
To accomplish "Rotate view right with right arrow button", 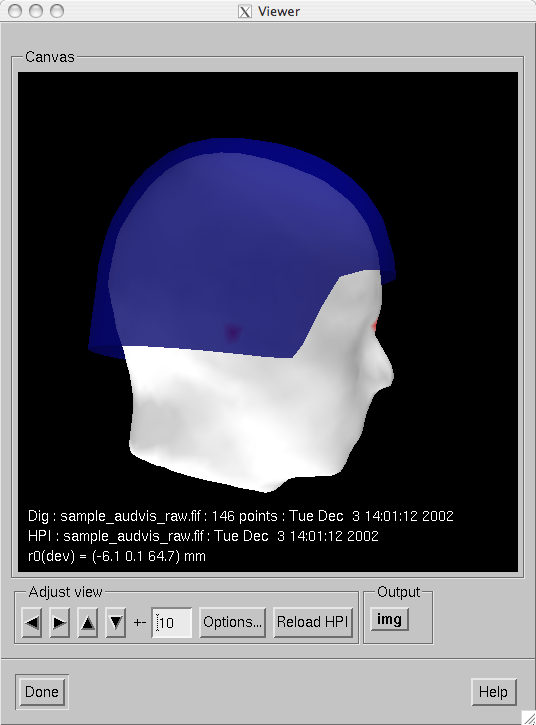I will pyautogui.click(x=60, y=622).
